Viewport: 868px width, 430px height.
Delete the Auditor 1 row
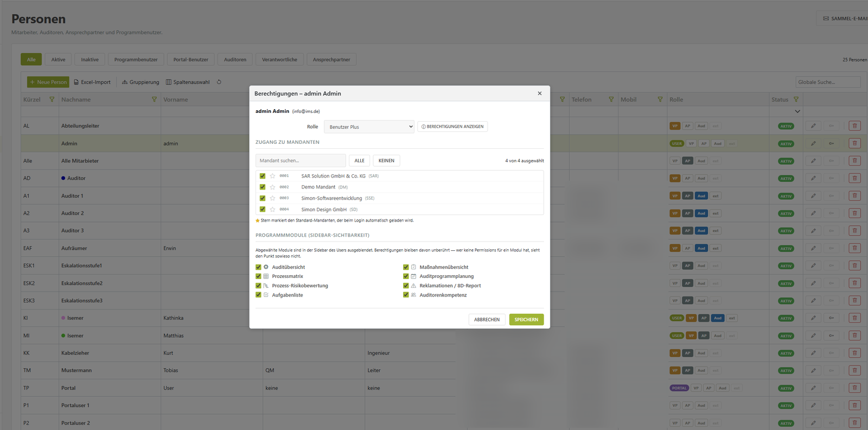tap(854, 196)
